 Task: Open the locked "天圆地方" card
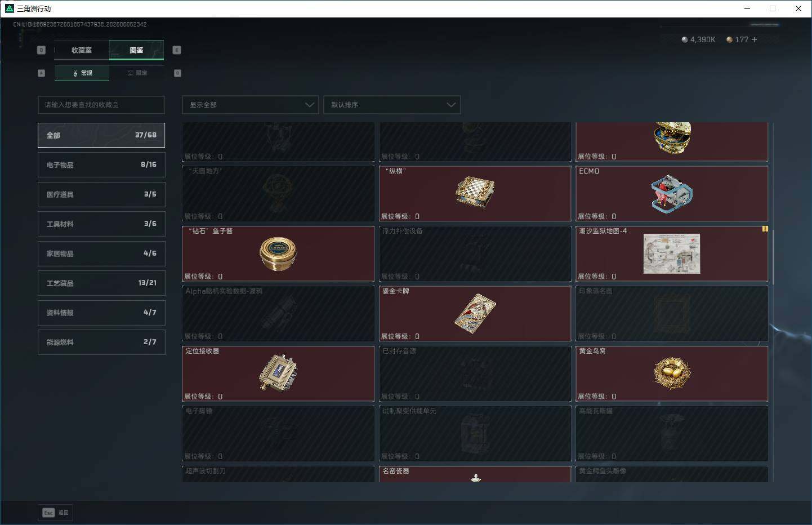tap(278, 193)
